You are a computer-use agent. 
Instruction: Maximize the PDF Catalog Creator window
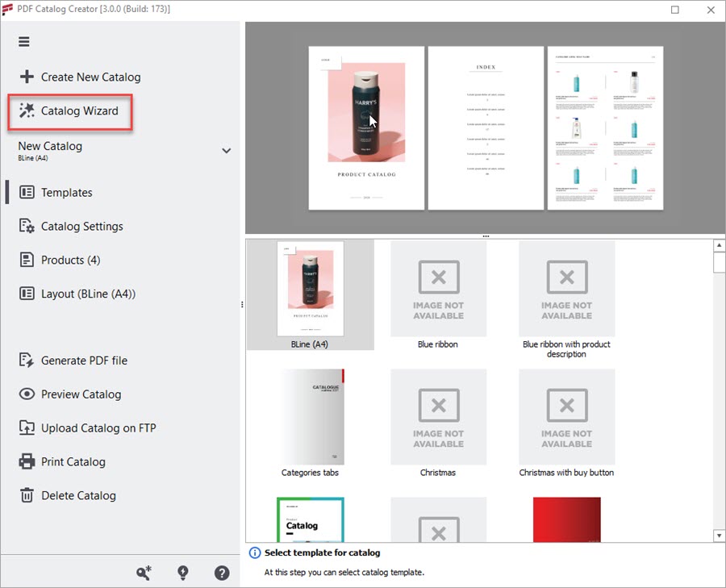(x=675, y=10)
